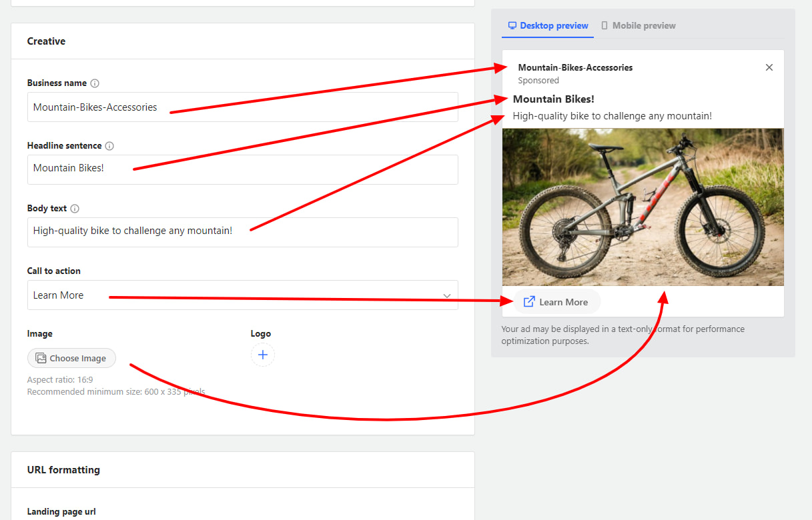Viewport: 812px width, 520px height.
Task: Click the mountain bike image in preview
Action: (x=643, y=207)
